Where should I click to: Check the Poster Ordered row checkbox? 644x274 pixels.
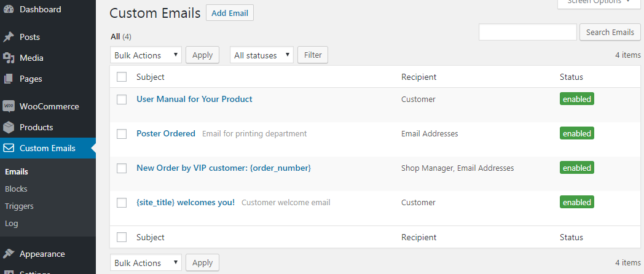pyautogui.click(x=122, y=133)
